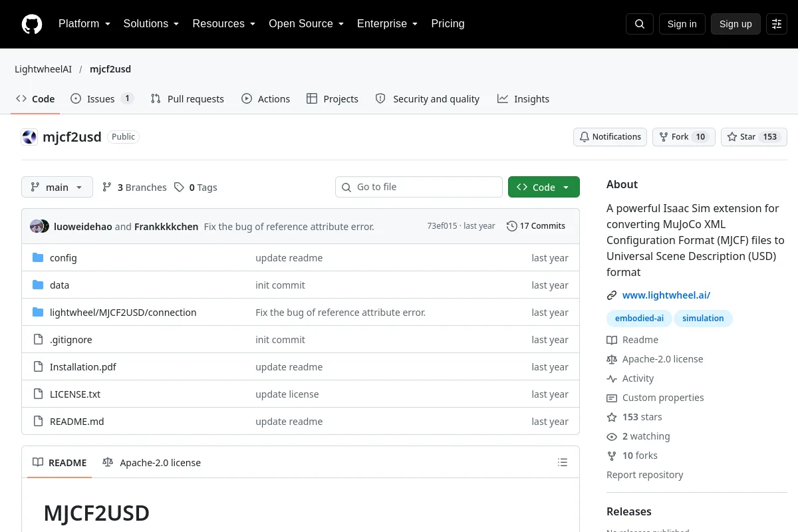Open the main branch dropdown
798x532 pixels.
[x=57, y=187]
